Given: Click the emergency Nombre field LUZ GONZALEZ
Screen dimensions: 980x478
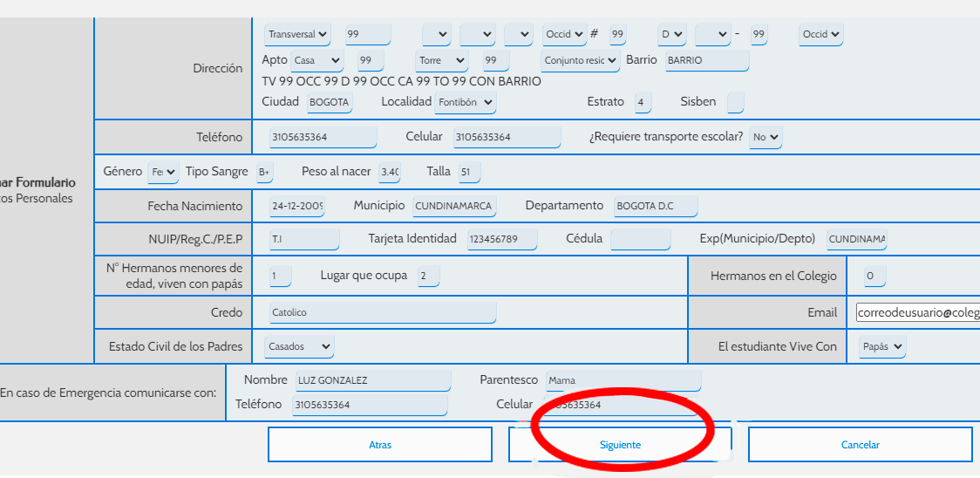Looking at the screenshot, I should coord(373,380).
